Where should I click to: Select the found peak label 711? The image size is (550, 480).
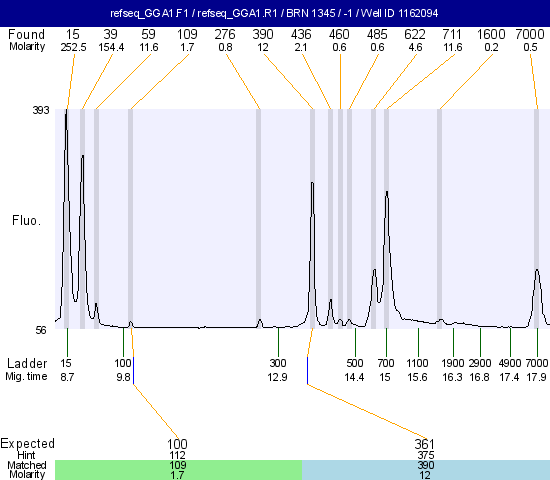coord(452,34)
